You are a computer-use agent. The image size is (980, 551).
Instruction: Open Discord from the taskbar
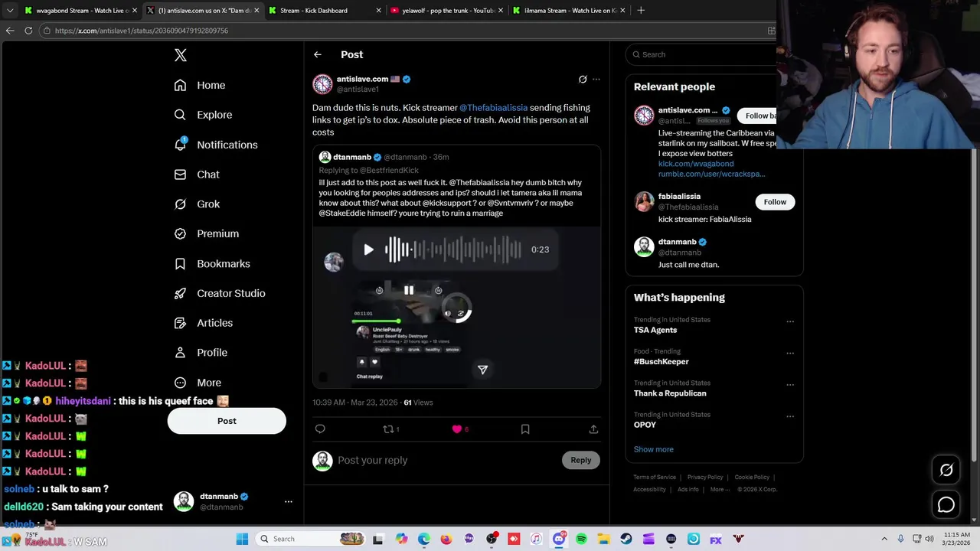tap(559, 539)
